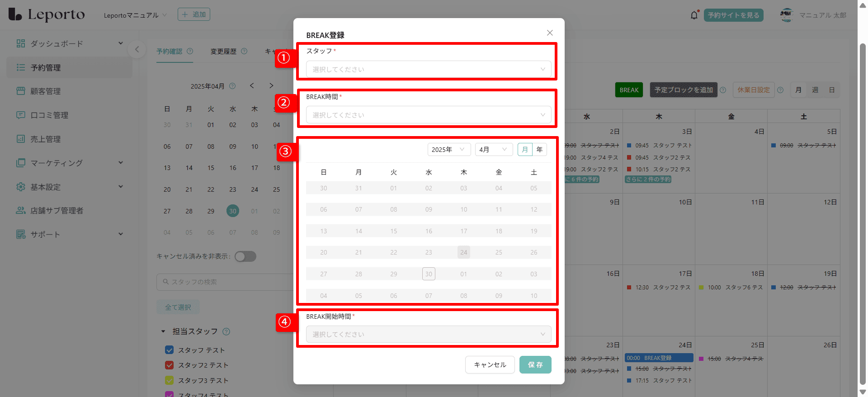Image resolution: width=868 pixels, height=397 pixels.
Task: Click the search icon in staff search
Action: 165,281
